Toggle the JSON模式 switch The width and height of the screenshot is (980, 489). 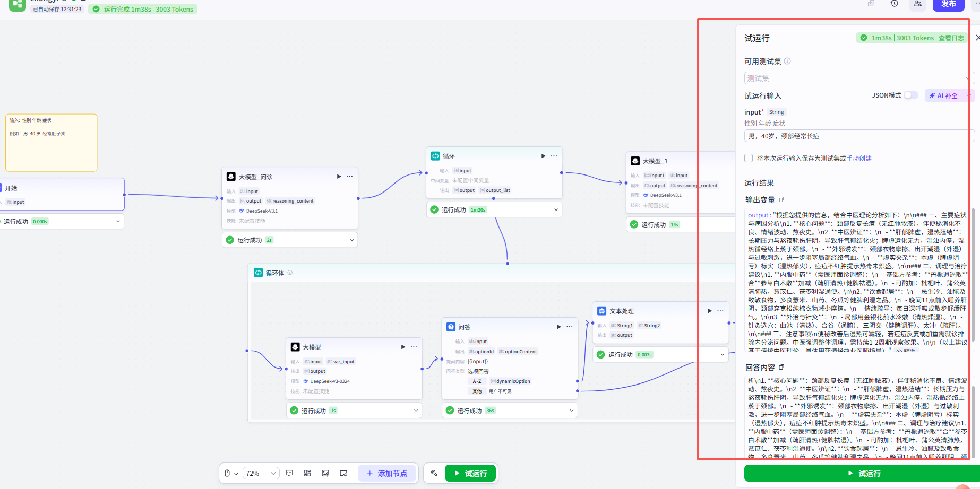coord(911,95)
